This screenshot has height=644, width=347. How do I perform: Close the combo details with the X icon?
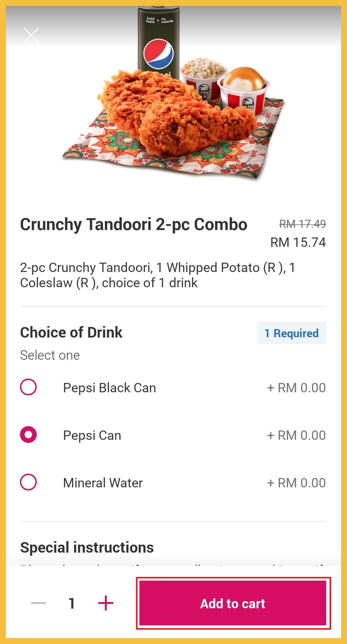(x=31, y=35)
